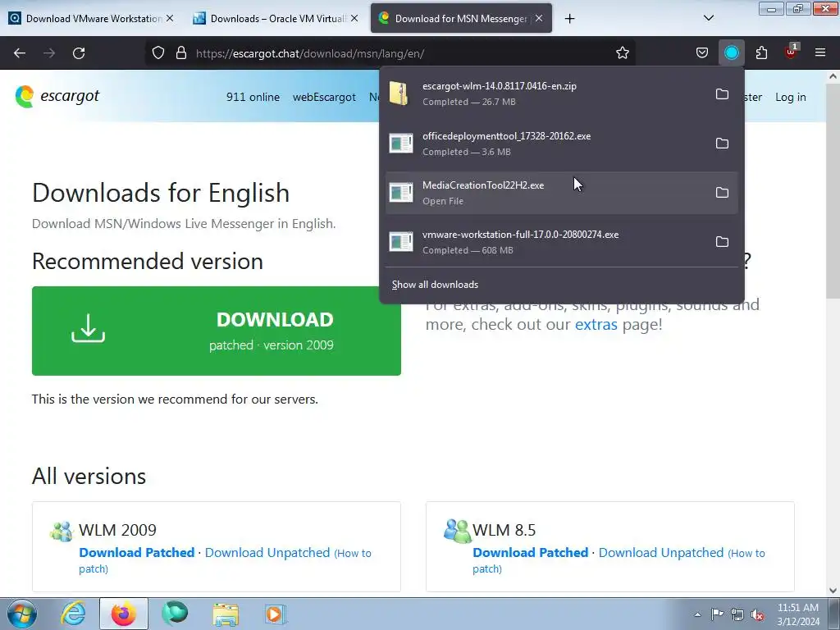Viewport: 840px width, 630px height.
Task: Open Windows Media Player from taskbar
Action: click(276, 614)
